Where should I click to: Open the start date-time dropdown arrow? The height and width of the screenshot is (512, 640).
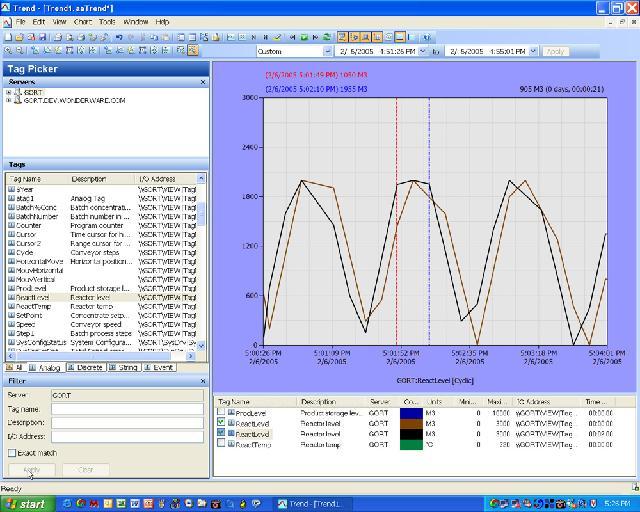[423, 51]
